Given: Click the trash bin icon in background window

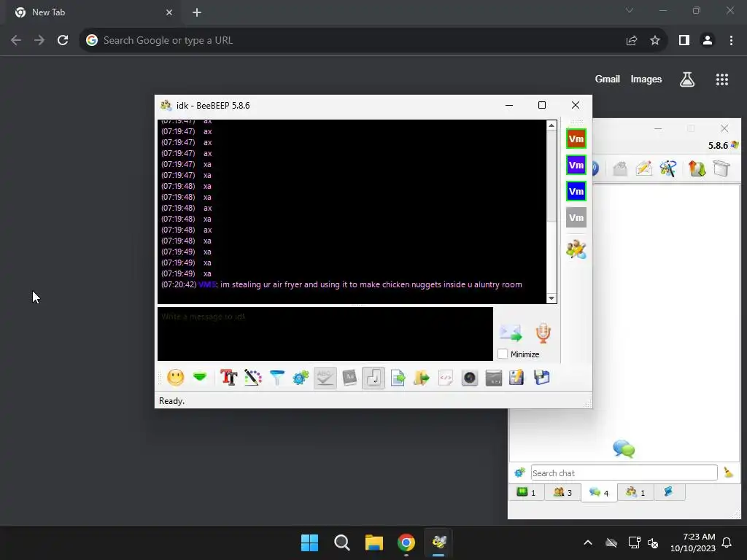Looking at the screenshot, I should tap(721, 168).
